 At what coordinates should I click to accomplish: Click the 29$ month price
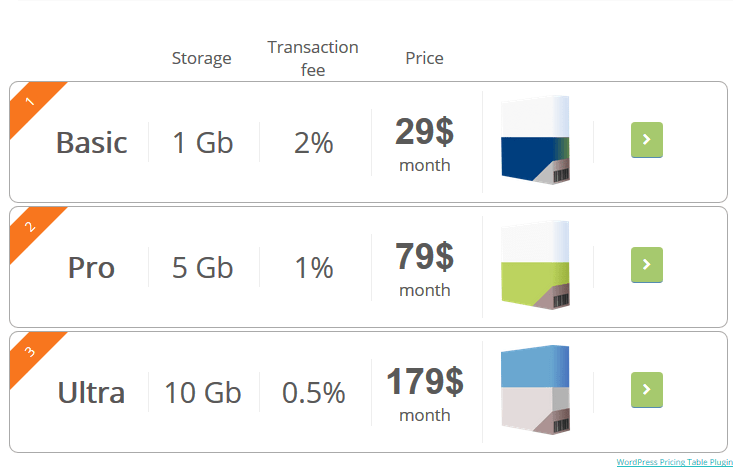(424, 143)
